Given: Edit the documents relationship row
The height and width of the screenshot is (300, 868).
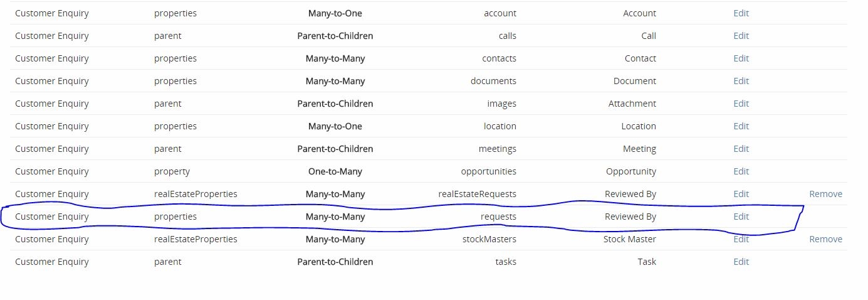Looking at the screenshot, I should 741,81.
